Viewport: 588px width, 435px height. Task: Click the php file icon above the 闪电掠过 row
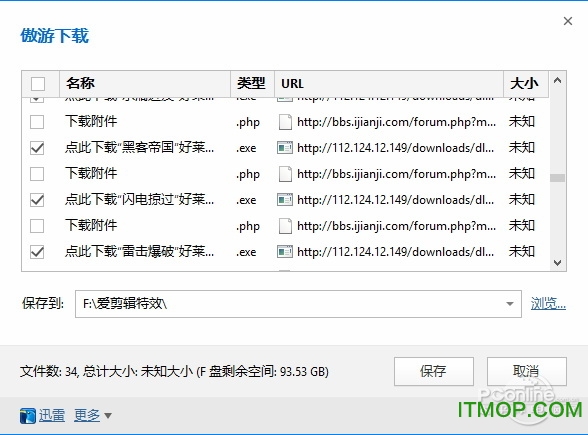pos(285,174)
